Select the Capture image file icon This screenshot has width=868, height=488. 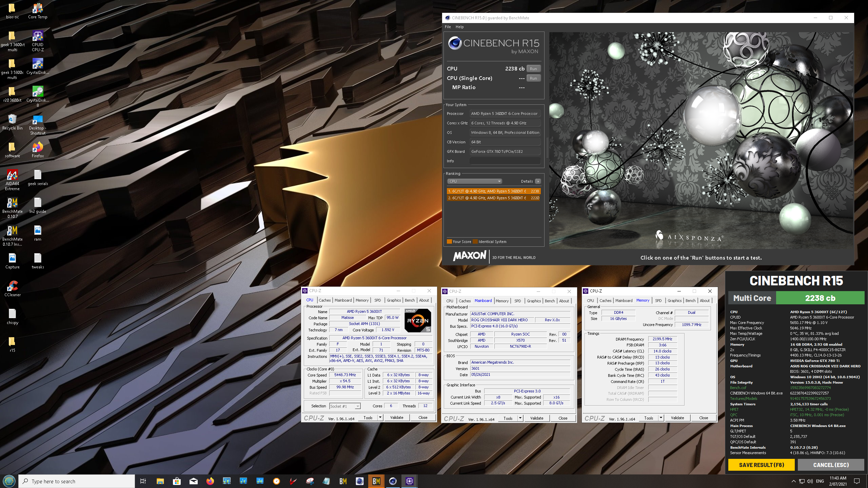[13, 261]
